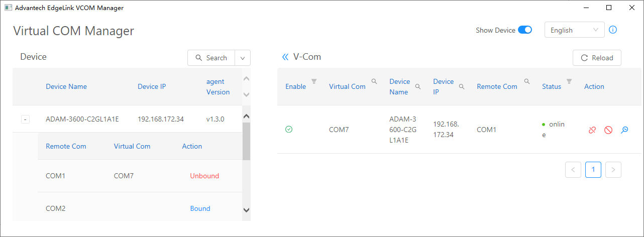Click the red disable icon in Action column
Viewport: 644px width, 237px height.
click(x=608, y=130)
